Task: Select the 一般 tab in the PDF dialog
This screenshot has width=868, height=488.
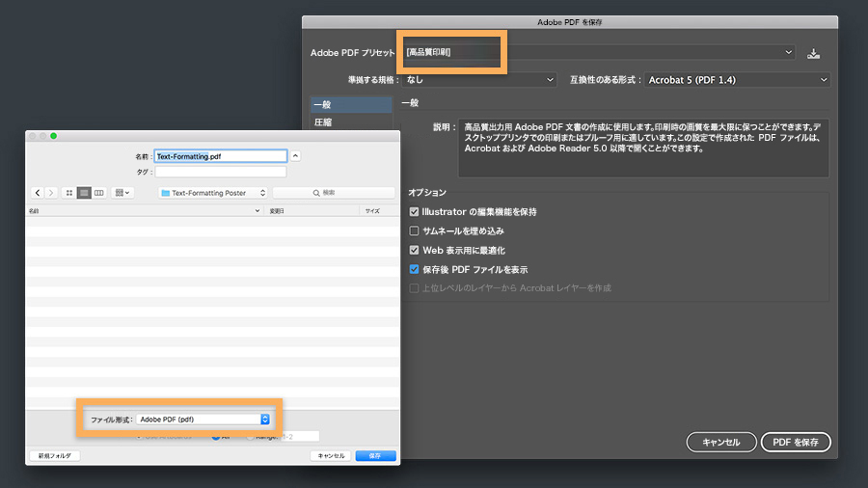Action: click(351, 104)
